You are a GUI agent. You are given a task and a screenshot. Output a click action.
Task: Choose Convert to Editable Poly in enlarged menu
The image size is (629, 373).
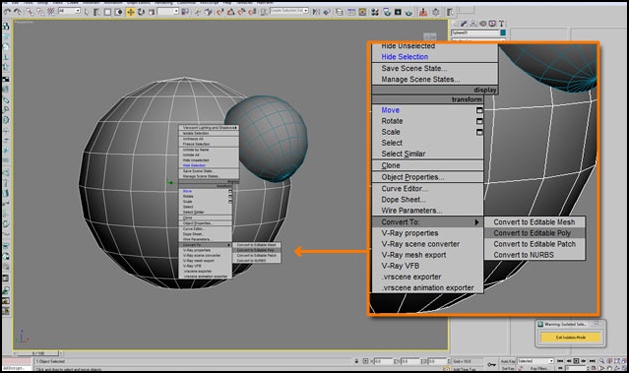point(534,233)
